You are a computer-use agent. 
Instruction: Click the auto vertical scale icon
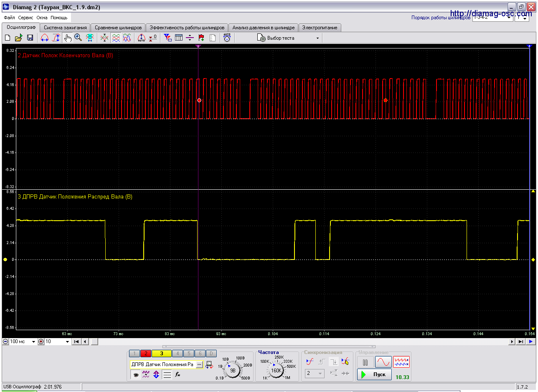141,38
